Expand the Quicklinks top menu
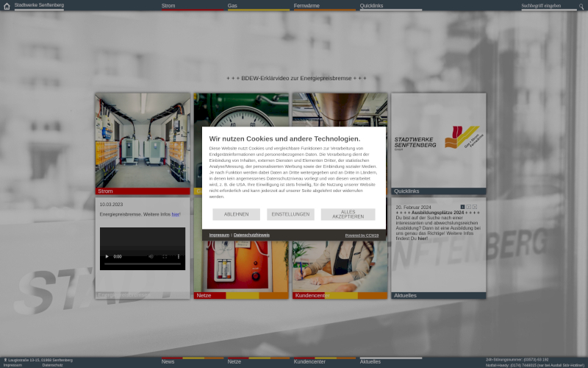 coord(373,6)
